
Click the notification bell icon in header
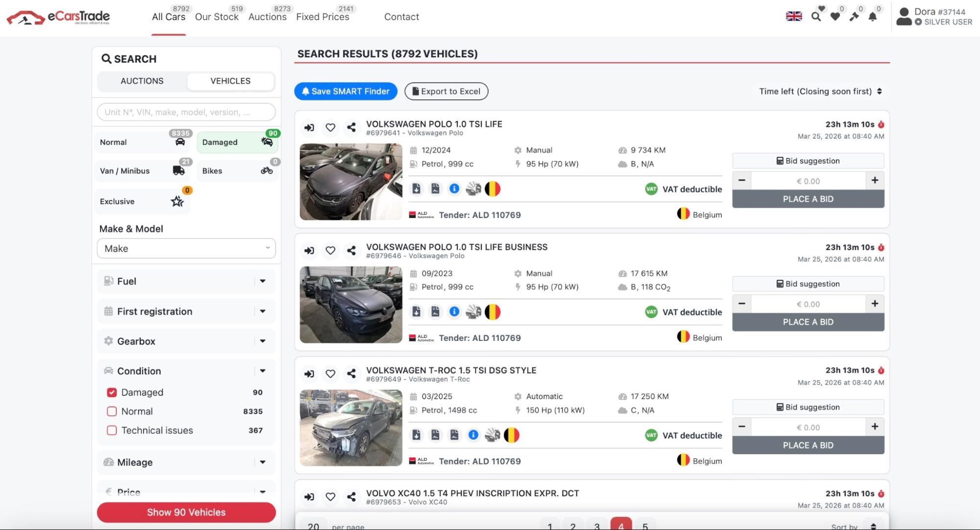pyautogui.click(x=873, y=17)
